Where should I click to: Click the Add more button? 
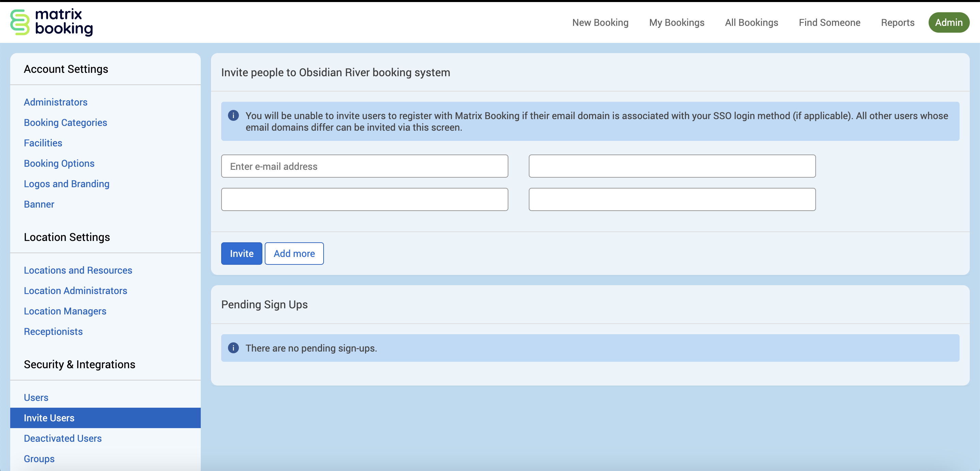coord(294,254)
